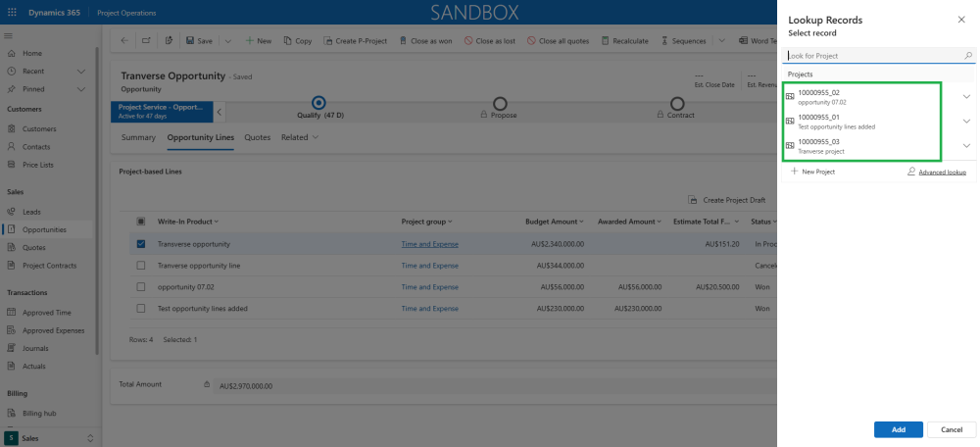
Task: Open Approved Expenses in the sidebar
Action: [x=53, y=330]
